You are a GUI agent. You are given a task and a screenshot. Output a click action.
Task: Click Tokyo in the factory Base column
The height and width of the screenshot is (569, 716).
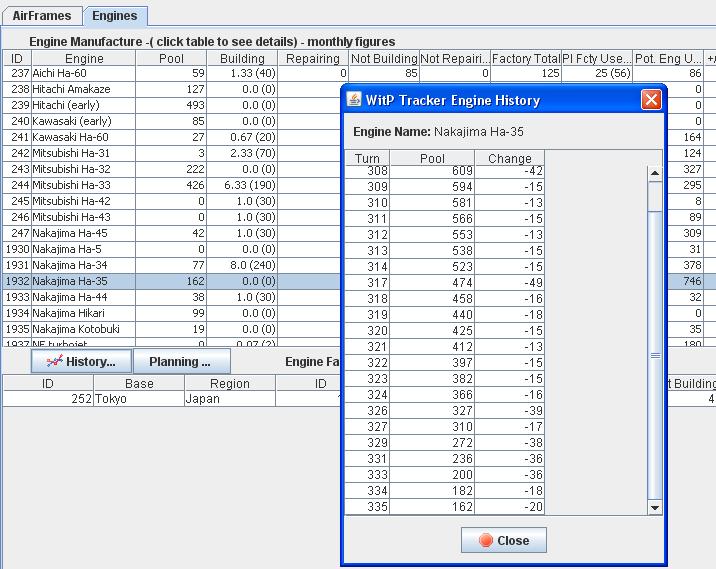pos(139,399)
